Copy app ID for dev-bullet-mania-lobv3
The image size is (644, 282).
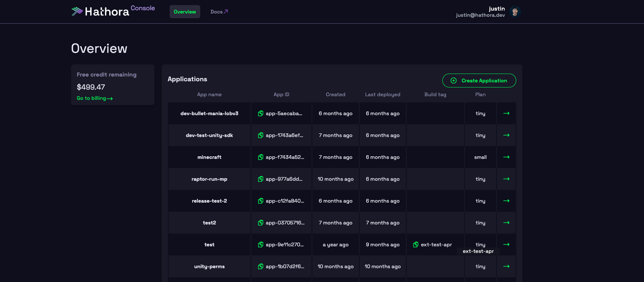click(261, 113)
